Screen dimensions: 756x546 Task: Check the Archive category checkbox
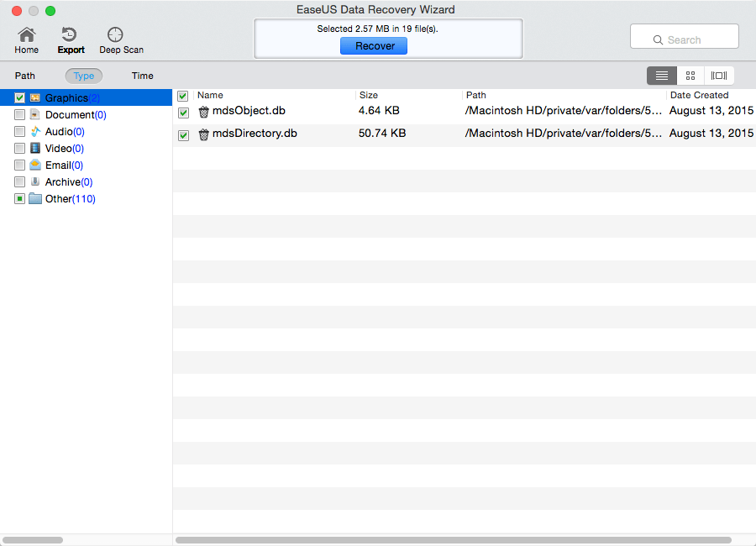19,181
